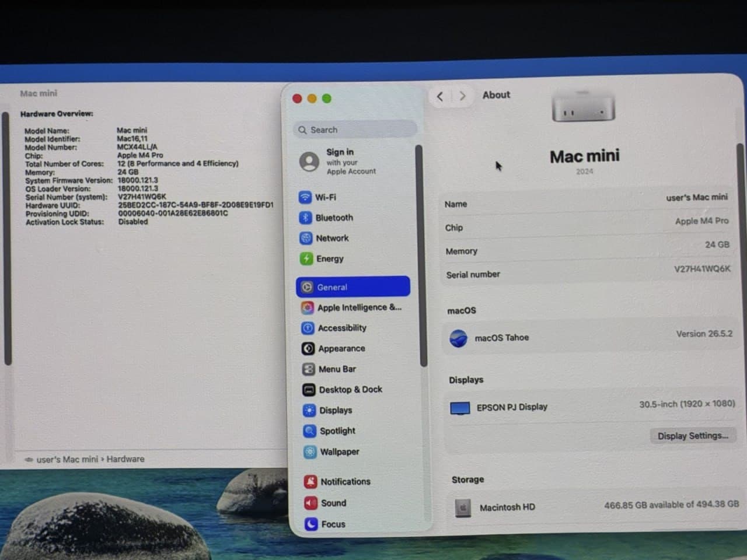The width and height of the screenshot is (747, 560).
Task: Click the OS Loader Version value
Action: pos(138,188)
